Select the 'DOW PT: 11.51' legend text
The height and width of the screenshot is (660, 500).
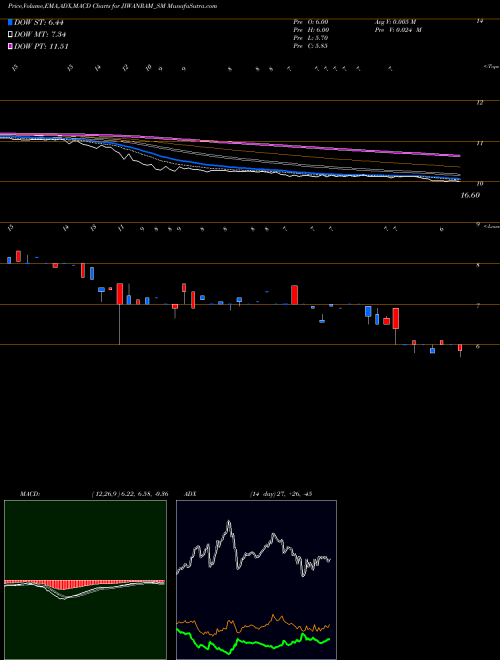pyautogui.click(x=41, y=46)
